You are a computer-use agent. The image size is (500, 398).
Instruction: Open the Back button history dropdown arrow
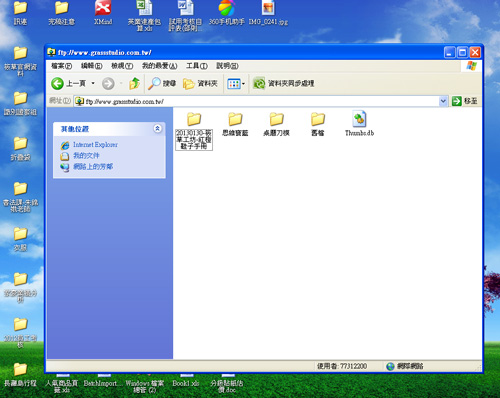pos(93,83)
